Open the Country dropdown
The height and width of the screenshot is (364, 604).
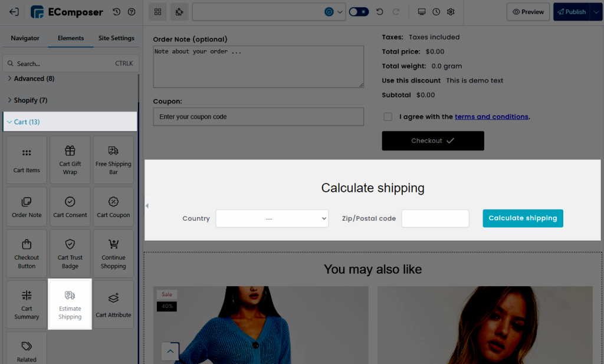[272, 218]
